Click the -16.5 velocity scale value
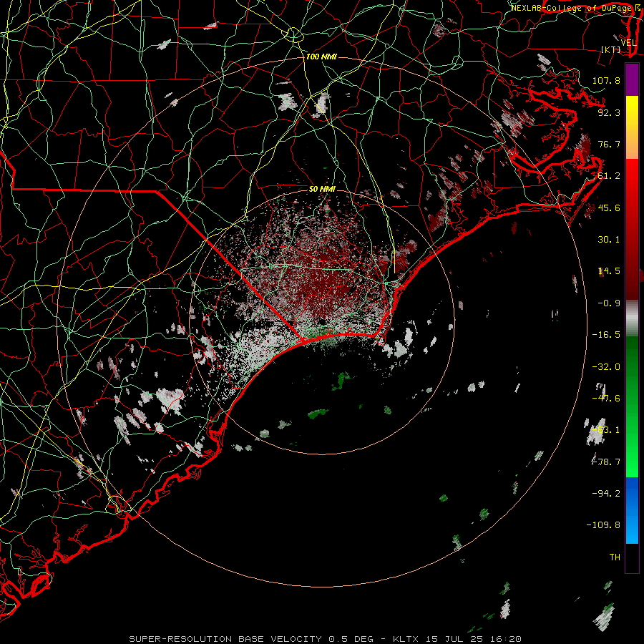This screenshot has height=644, width=644. 606,335
